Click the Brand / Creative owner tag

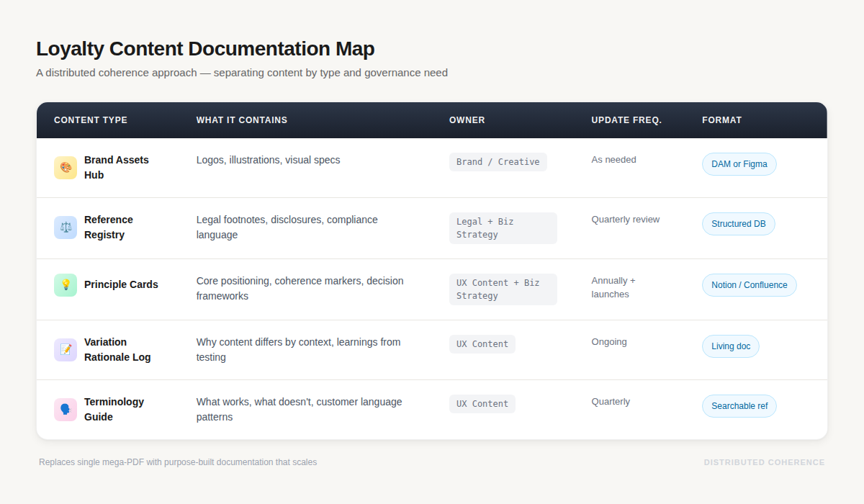tap(498, 162)
